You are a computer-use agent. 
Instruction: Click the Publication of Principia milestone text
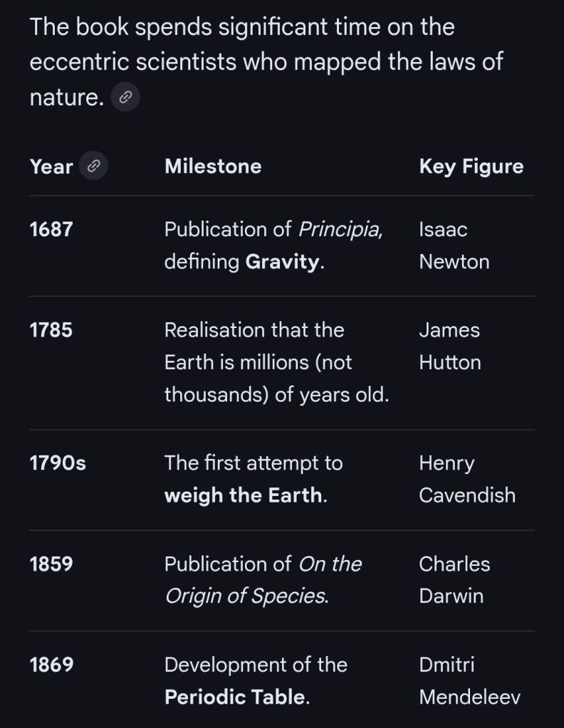tap(273, 230)
